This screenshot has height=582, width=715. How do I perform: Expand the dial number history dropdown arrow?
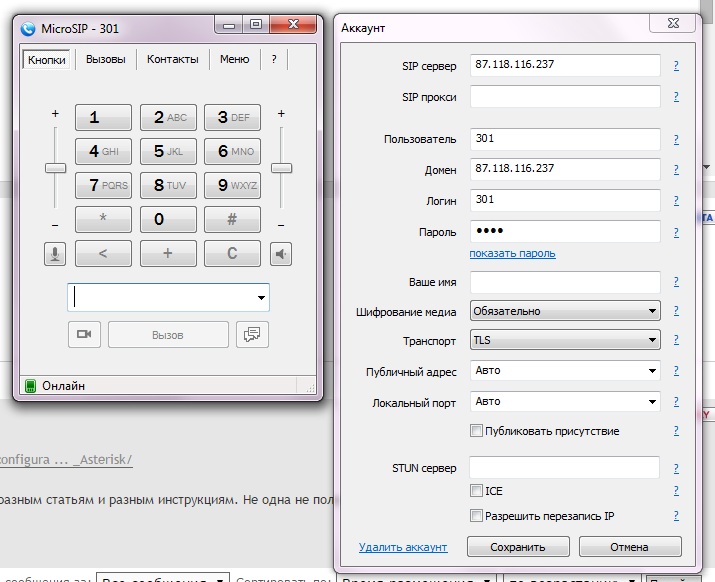coord(261,298)
